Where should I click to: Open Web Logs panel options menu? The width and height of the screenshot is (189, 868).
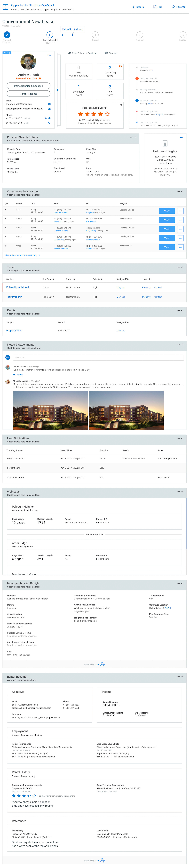pyautogui.click(x=179, y=492)
